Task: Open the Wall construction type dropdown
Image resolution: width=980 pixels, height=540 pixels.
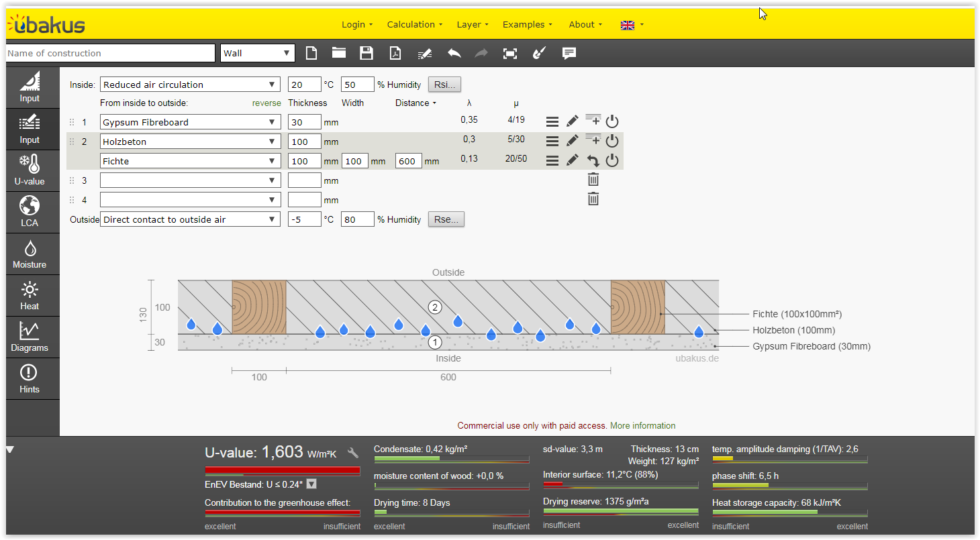Action: [258, 54]
